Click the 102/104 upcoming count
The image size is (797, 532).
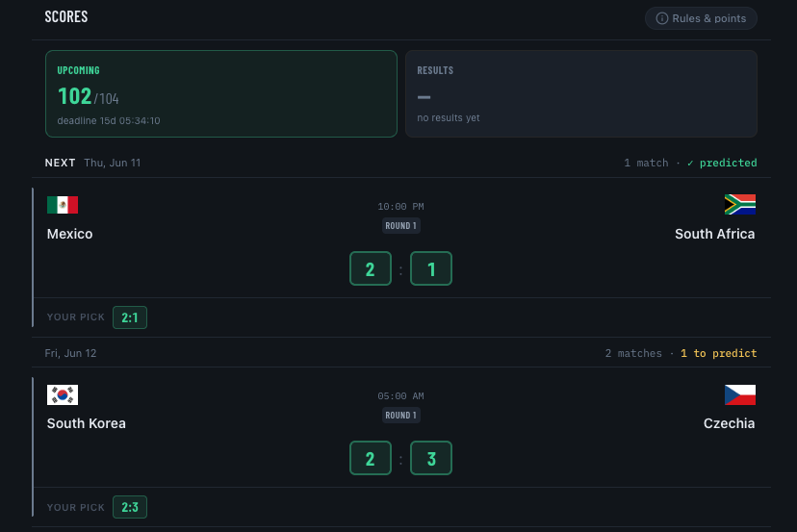click(x=88, y=96)
